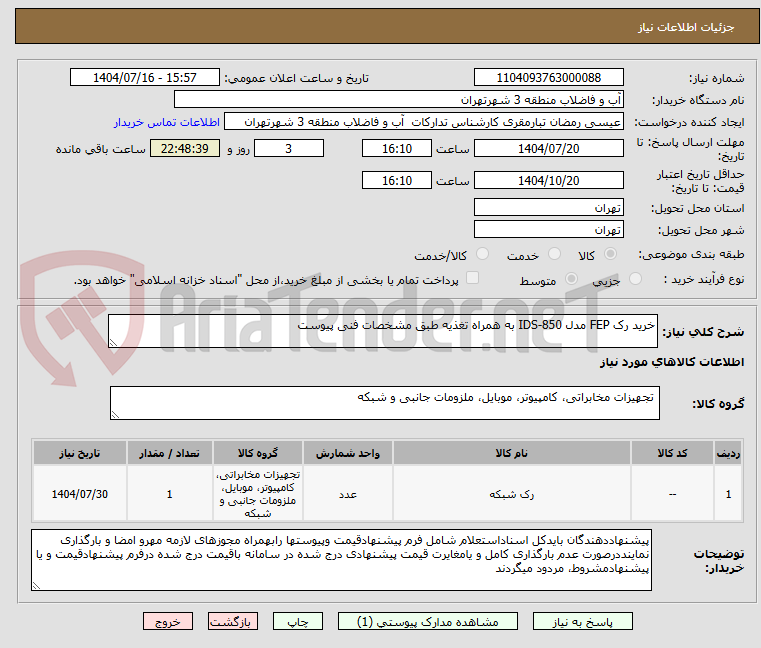This screenshot has height=648, width=761.
Task: Click the days remaining field showing 3
Action: click(x=289, y=149)
